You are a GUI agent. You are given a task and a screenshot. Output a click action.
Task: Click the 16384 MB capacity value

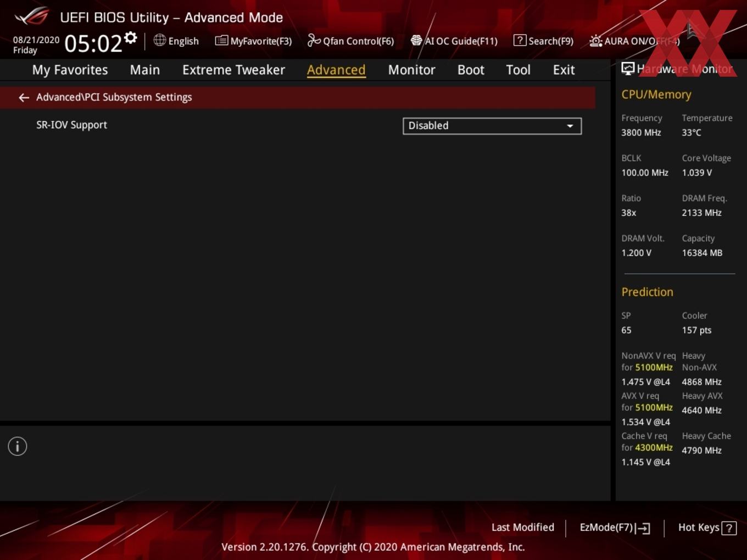702,253
